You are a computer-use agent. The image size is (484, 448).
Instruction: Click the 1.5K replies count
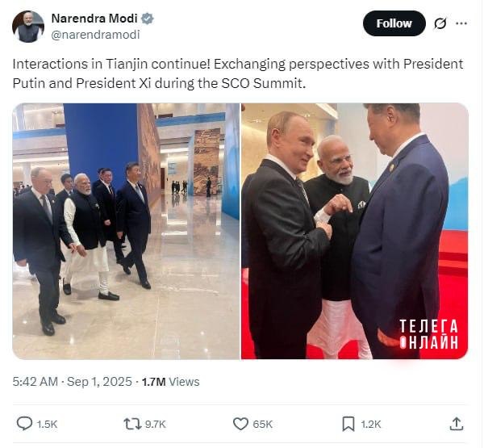tap(47, 424)
